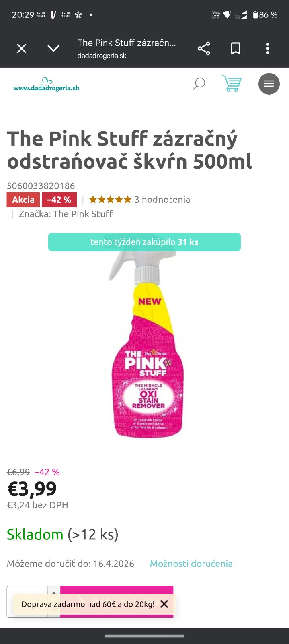Open the hamburger navigation menu
Viewport: 289px width, 644px height.
click(269, 84)
